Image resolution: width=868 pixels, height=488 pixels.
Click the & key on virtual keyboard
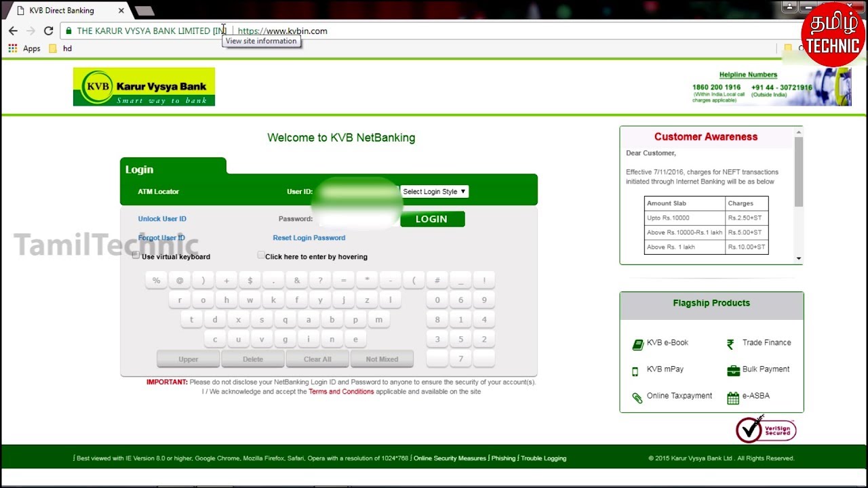point(296,281)
